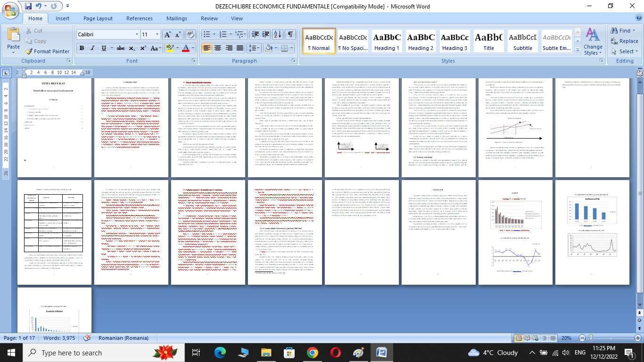Open Google Chrome from the taskbar
This screenshot has height=362, width=644.
312,353
